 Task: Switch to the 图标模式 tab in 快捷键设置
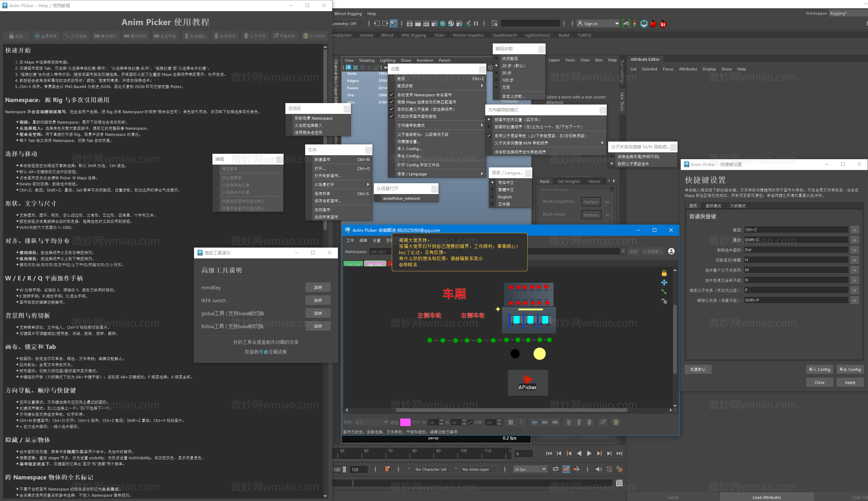tap(713, 206)
